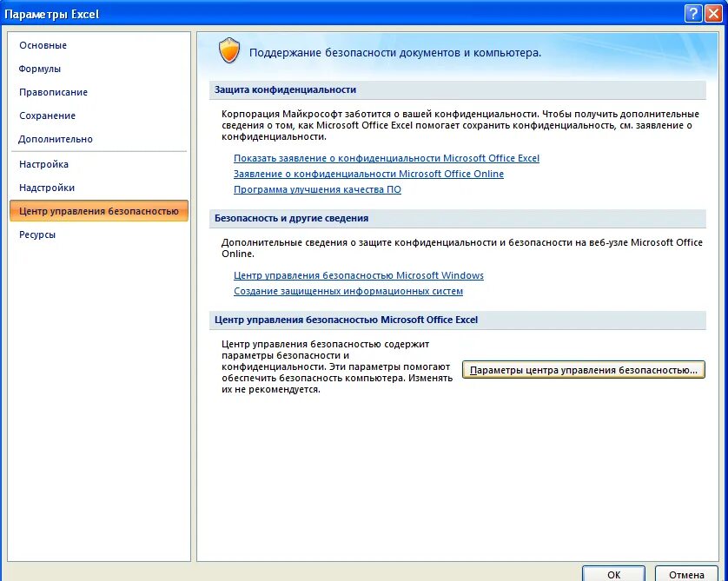Select the Формулы category

(39, 69)
